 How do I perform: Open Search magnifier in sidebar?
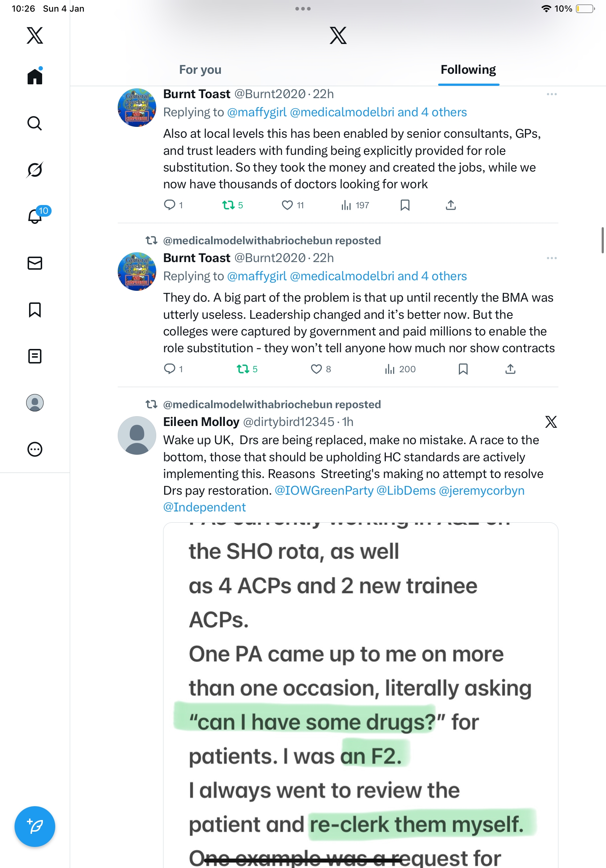[x=35, y=123]
